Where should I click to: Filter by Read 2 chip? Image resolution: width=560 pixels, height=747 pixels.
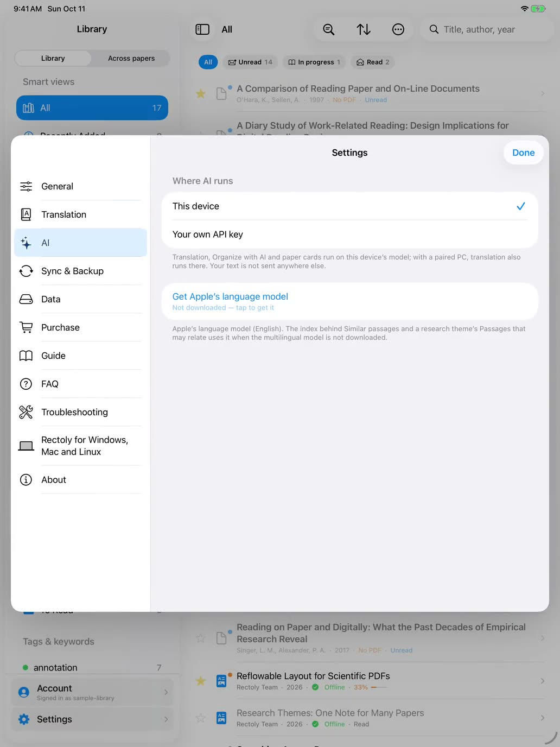[x=373, y=62]
